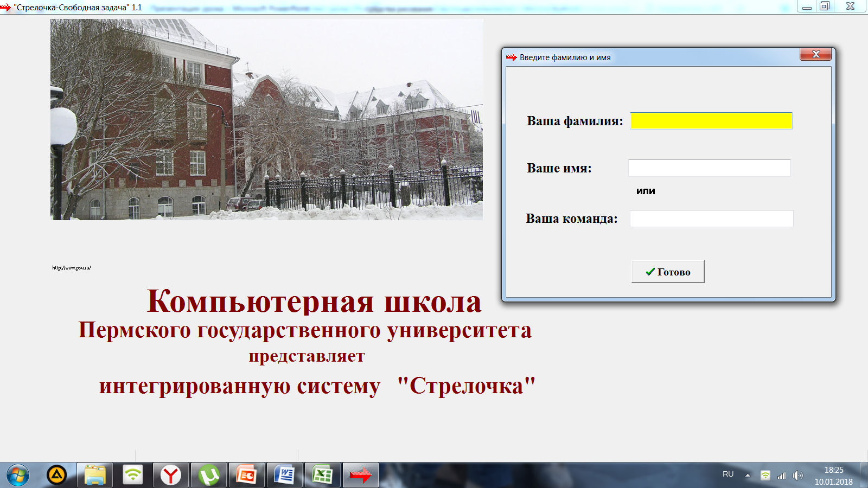Click the yellow surname input field
Image resolution: width=868 pixels, height=488 pixels.
click(x=711, y=121)
